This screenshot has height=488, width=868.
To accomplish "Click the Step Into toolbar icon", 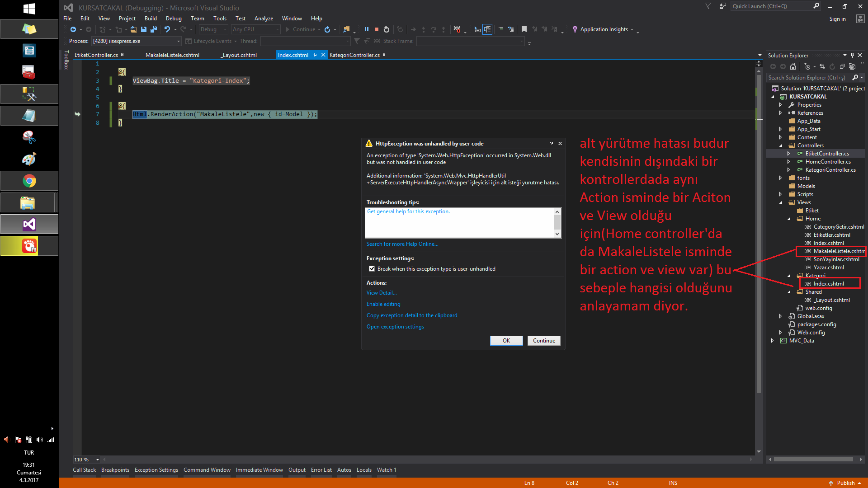I will click(420, 29).
